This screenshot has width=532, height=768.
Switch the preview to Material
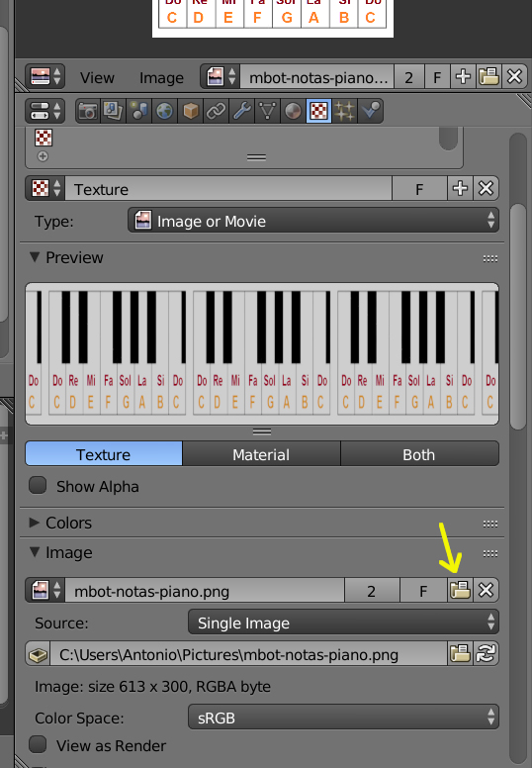(x=261, y=454)
